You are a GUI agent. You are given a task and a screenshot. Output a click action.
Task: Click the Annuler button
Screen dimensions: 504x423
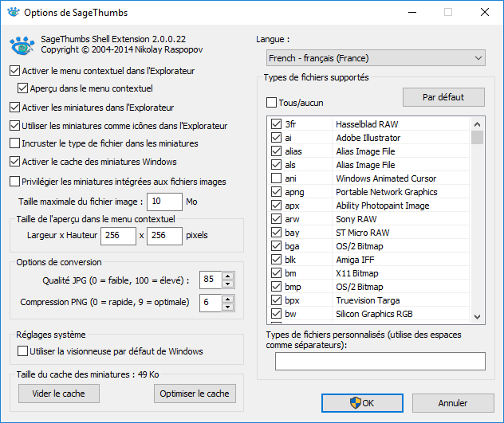pos(453,403)
